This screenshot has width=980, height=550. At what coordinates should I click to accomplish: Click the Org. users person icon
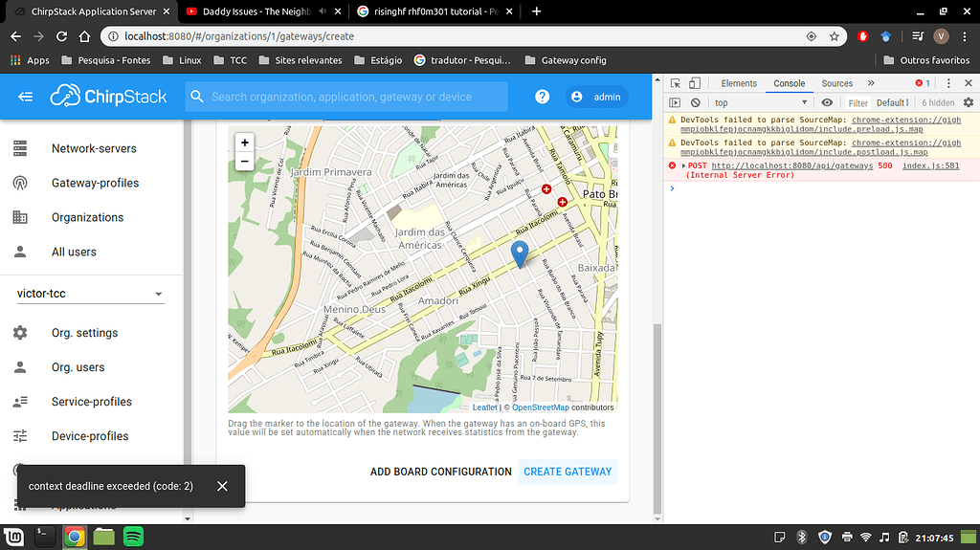[20, 367]
